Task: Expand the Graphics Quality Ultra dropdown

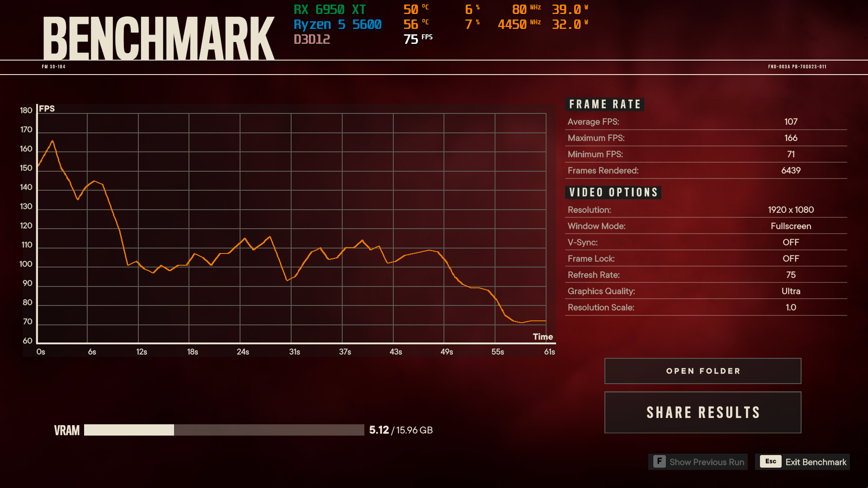Action: (x=790, y=291)
